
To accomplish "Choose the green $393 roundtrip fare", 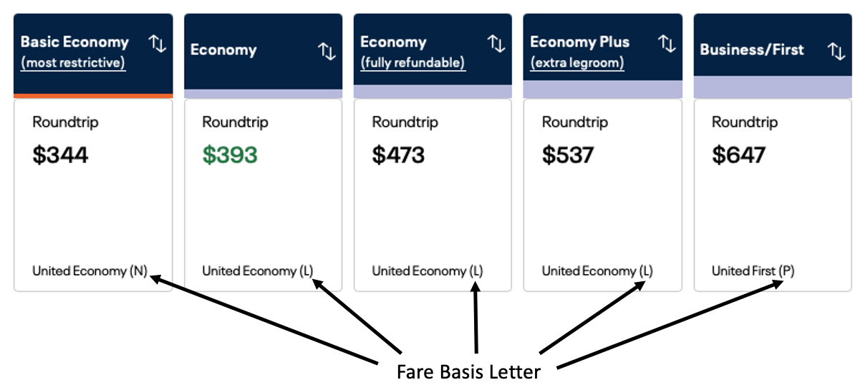I will tap(230, 155).
